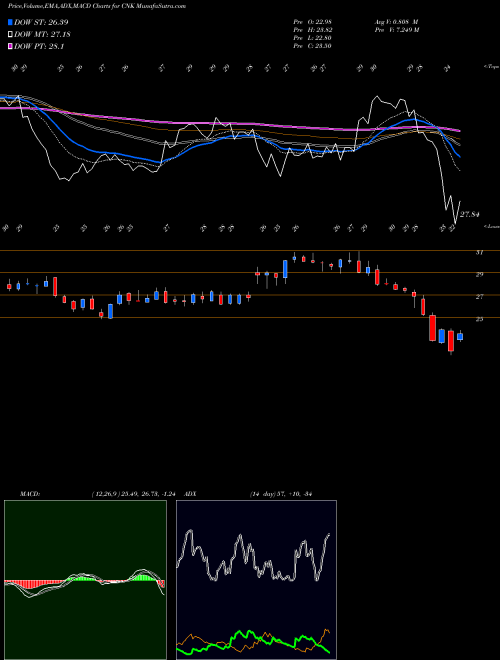This screenshot has width=500, height=660.
Task: Click the '<-Tops' marker label
Action: point(492,67)
